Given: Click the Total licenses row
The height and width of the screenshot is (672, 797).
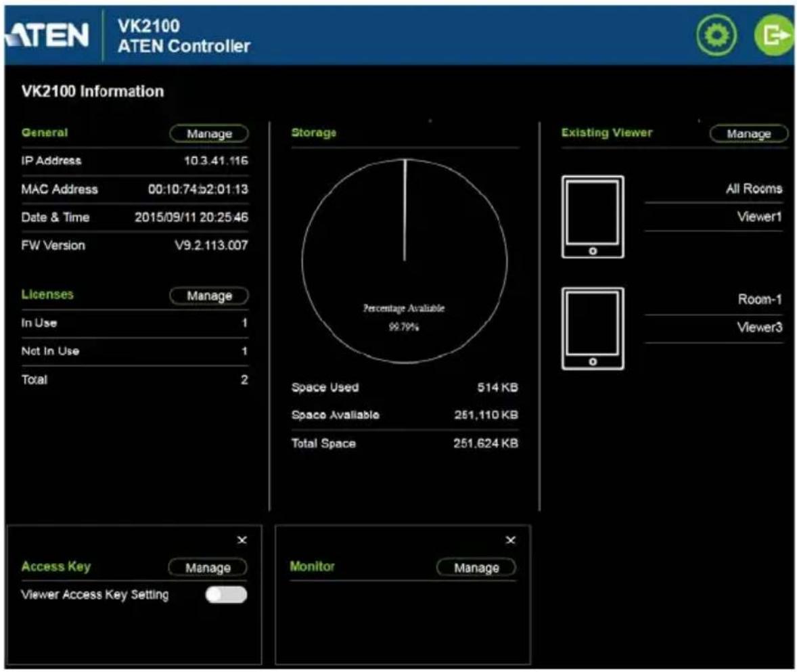Looking at the screenshot, I should [x=135, y=380].
